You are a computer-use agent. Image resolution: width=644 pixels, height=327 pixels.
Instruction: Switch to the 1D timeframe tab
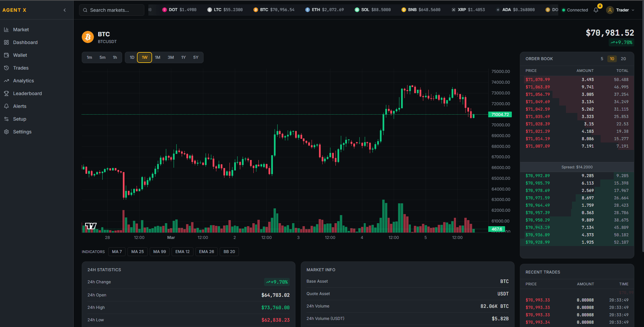[132, 57]
